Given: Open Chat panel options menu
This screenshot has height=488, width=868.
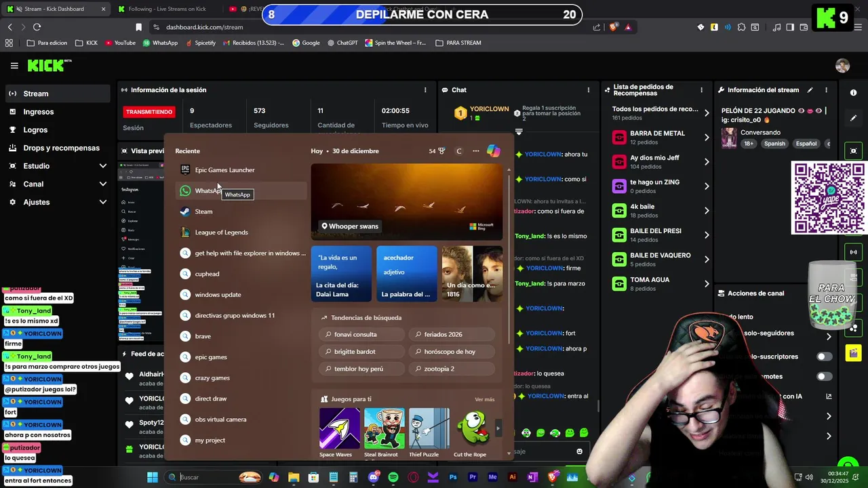Looking at the screenshot, I should tap(588, 90).
